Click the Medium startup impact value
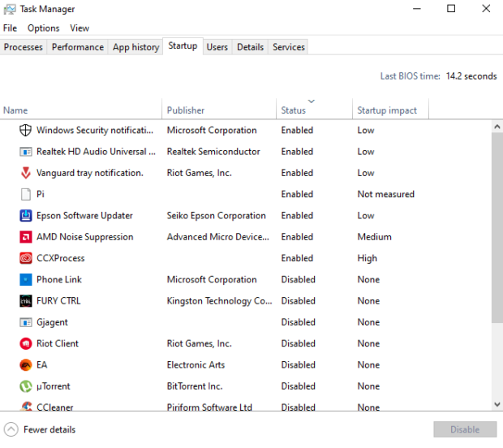 click(375, 237)
